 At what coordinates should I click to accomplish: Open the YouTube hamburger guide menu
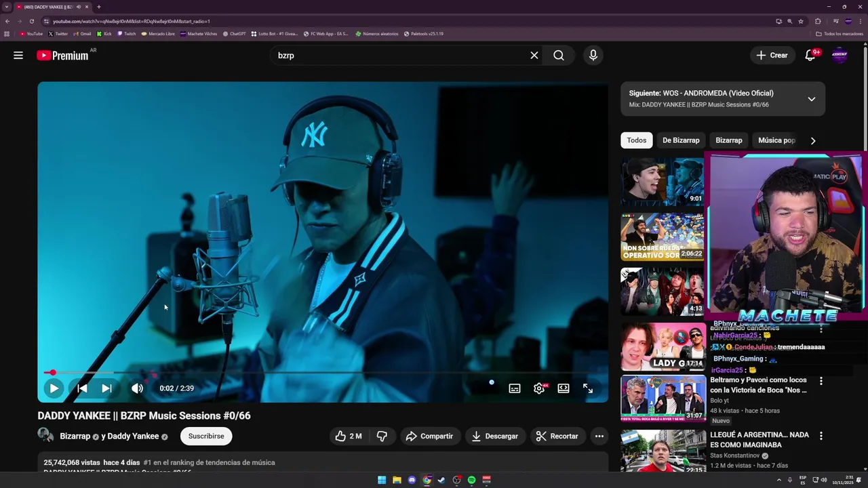coord(18,56)
